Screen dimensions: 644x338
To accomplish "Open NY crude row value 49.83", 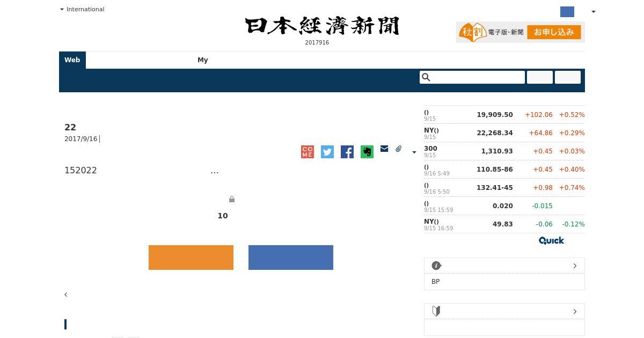I will coord(504,224).
